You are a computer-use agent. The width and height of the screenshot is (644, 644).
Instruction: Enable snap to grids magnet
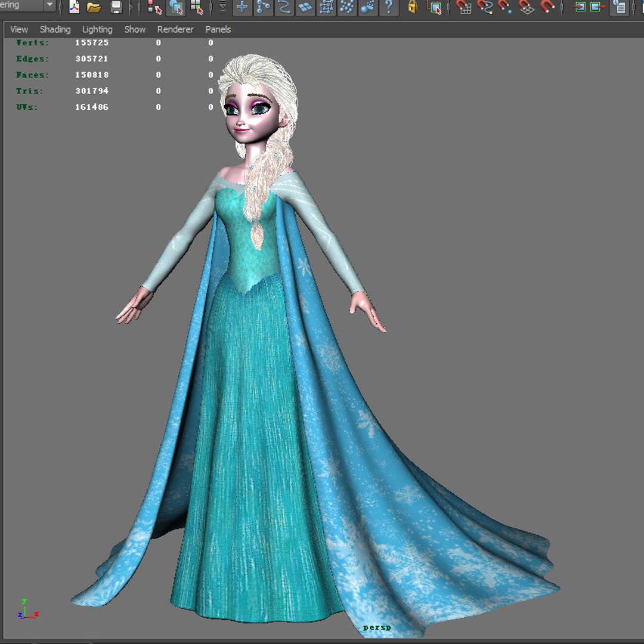[x=464, y=7]
